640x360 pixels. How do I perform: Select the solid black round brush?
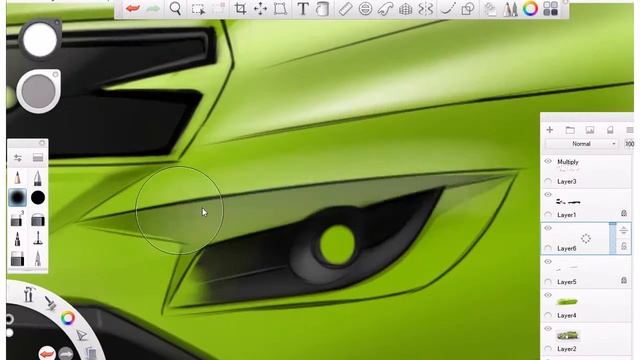(x=38, y=198)
